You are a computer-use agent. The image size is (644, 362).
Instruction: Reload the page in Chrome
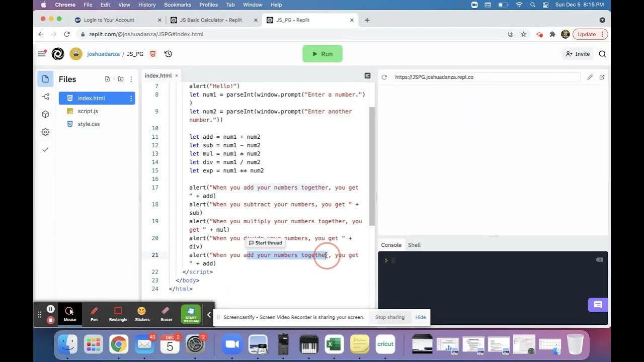click(66, 34)
